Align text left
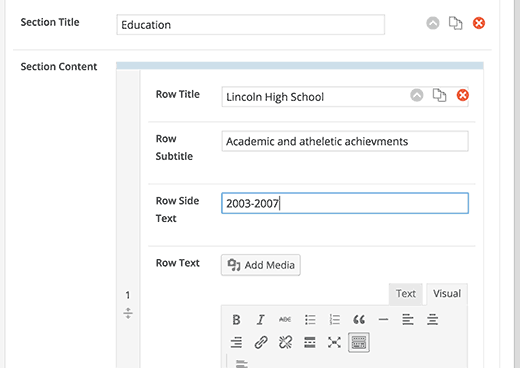Screen dimensions: 520x368 pyautogui.click(x=408, y=320)
